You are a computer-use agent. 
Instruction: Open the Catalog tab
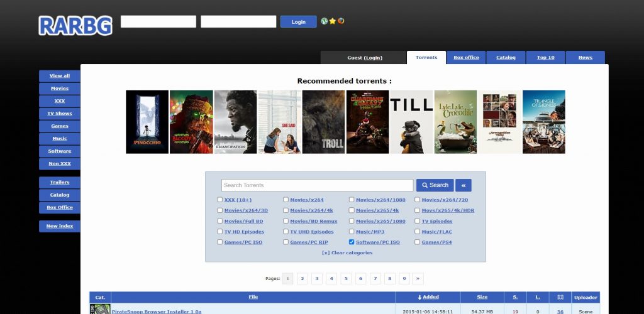pos(506,57)
